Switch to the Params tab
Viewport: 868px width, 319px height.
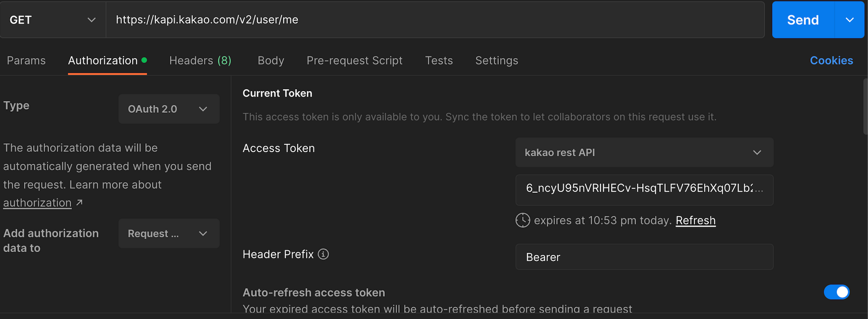click(26, 61)
